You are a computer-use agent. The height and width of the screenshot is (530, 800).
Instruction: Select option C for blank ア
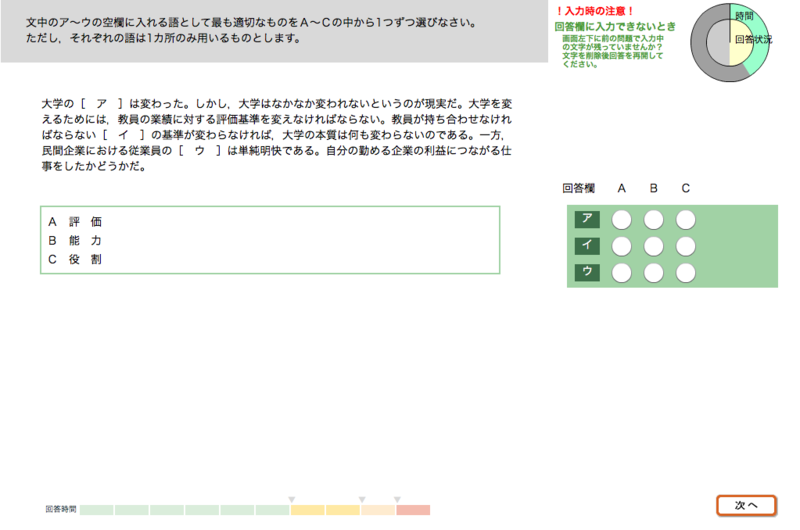point(685,220)
